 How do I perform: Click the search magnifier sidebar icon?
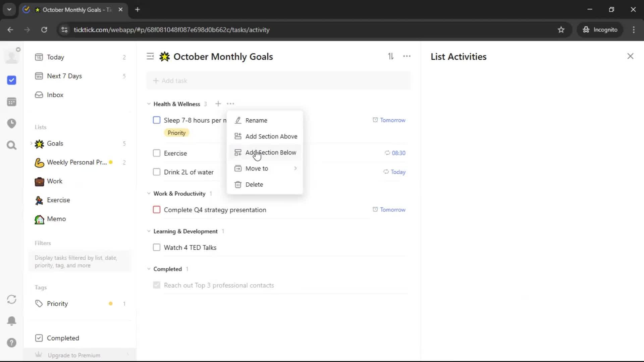[x=12, y=145]
